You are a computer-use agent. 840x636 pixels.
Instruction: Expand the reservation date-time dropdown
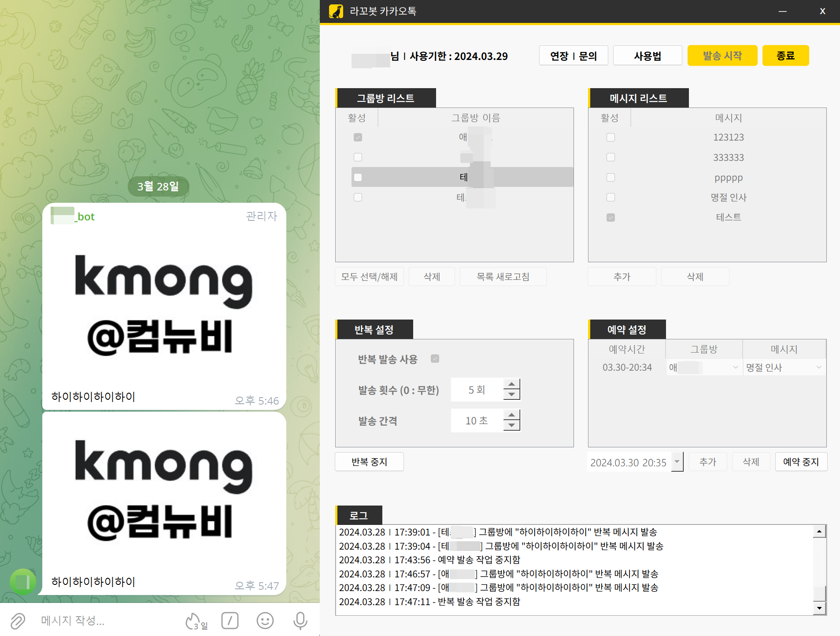677,462
